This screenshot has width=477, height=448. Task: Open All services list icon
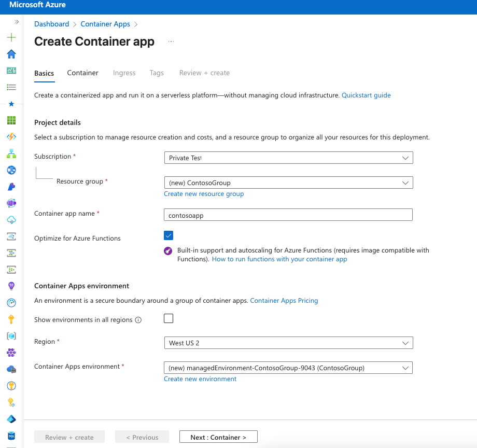pyautogui.click(x=11, y=87)
